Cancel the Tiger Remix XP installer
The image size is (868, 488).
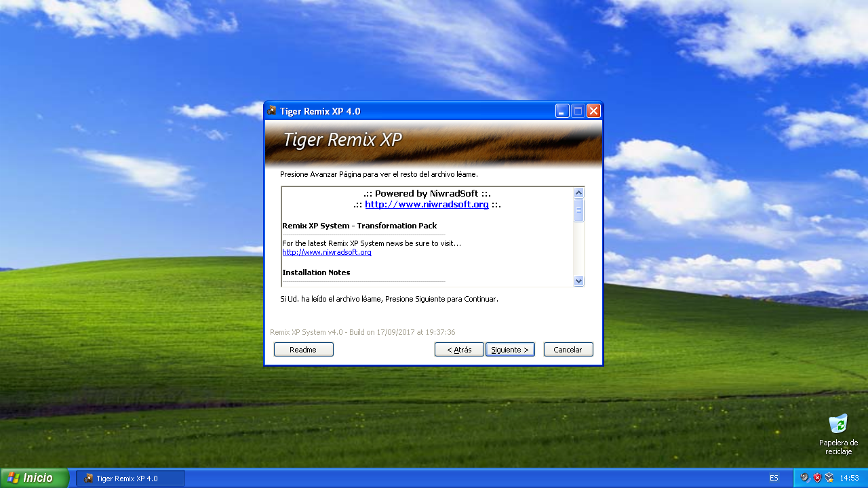click(568, 350)
